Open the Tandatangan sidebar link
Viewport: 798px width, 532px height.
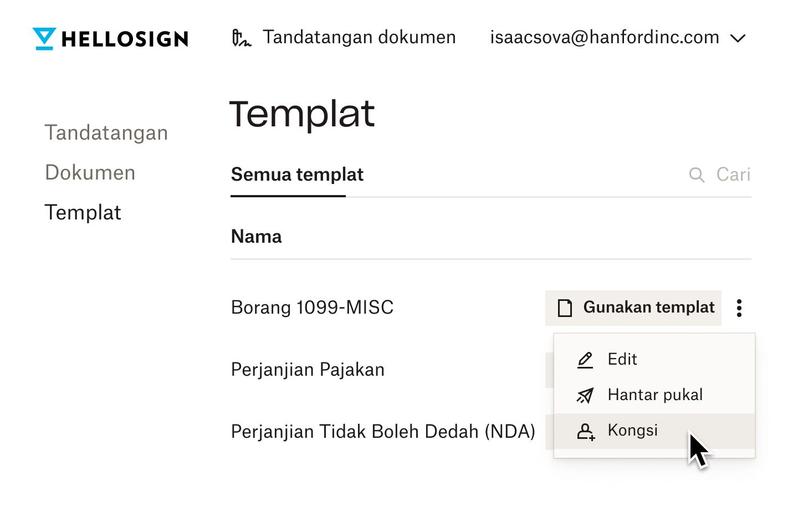coord(106,132)
